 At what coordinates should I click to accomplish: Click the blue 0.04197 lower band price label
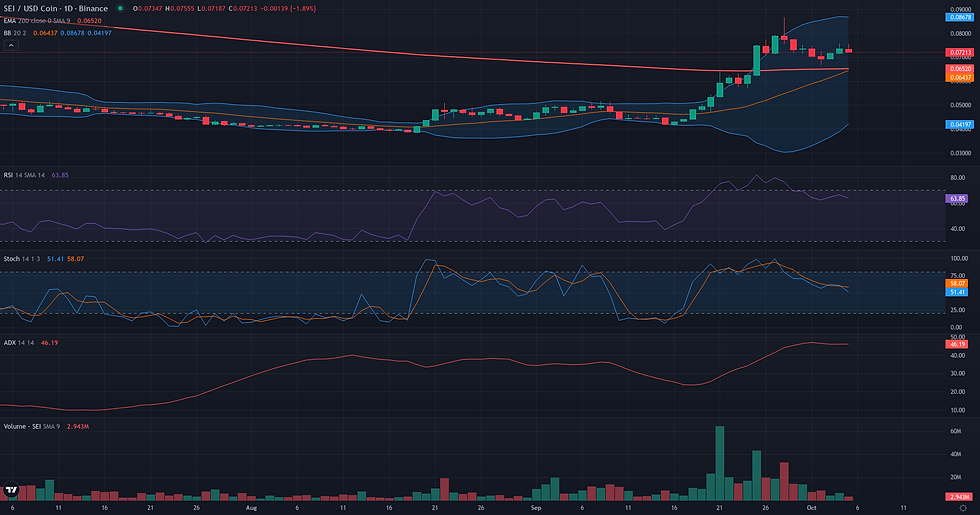959,125
